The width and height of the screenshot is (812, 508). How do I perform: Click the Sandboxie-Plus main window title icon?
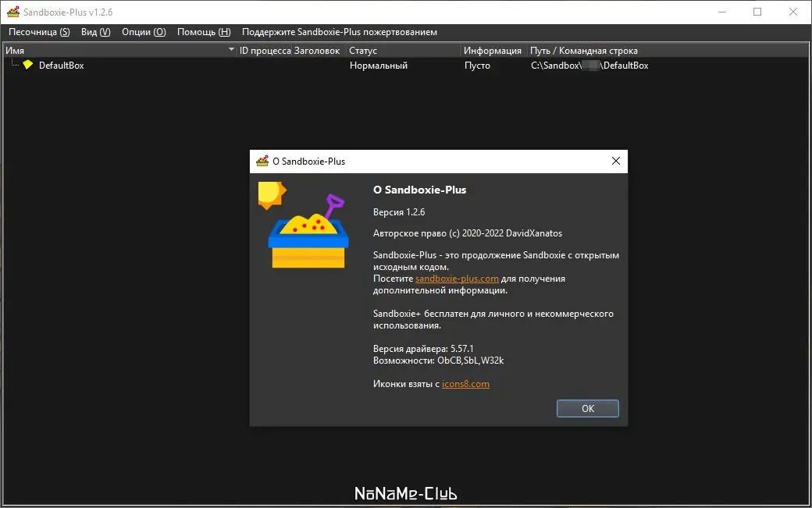click(13, 12)
